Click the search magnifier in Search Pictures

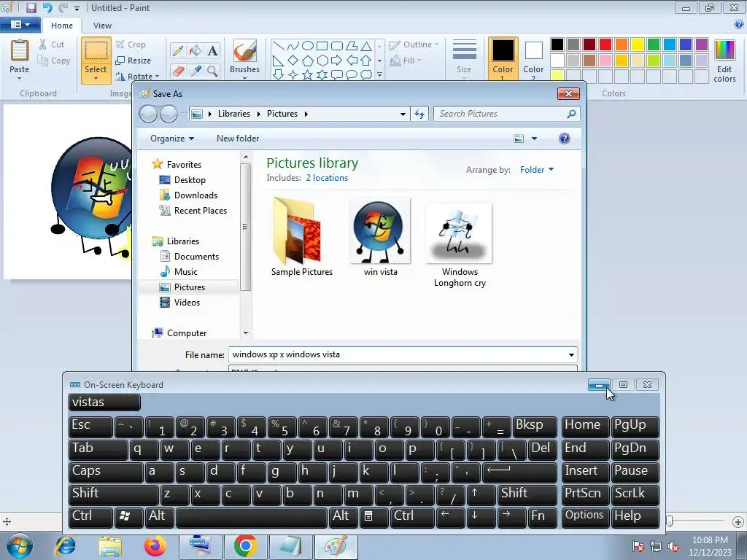pyautogui.click(x=571, y=114)
